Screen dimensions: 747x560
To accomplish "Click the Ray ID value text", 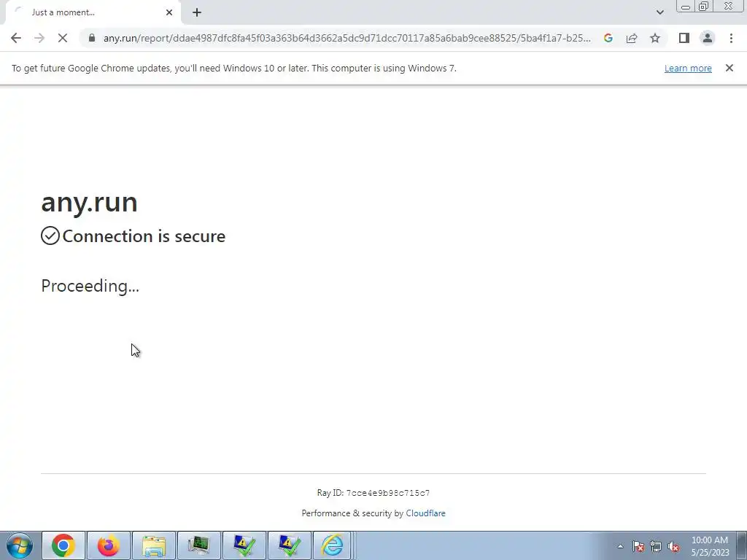I will (388, 493).
